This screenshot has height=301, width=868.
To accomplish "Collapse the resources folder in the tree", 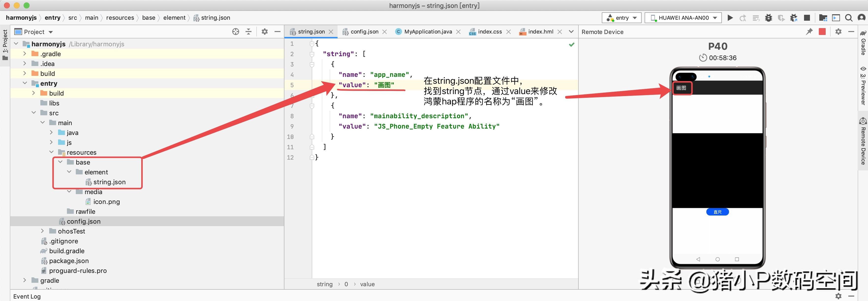I will (52, 152).
